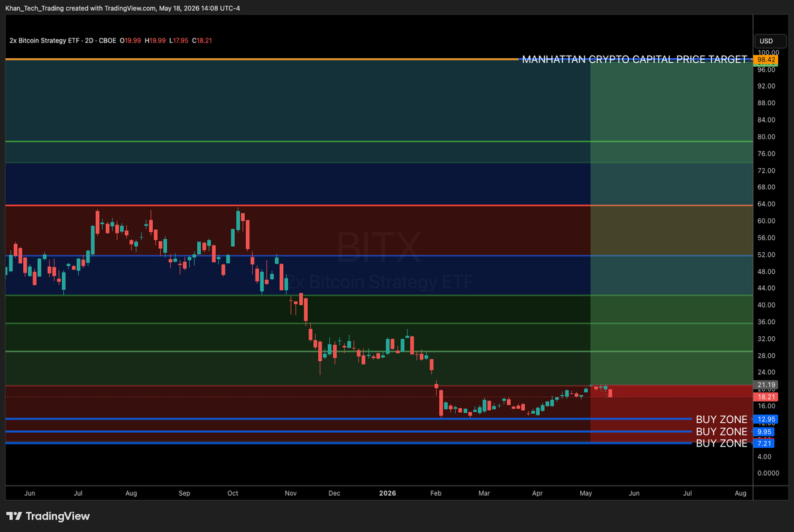Viewport: 794px width, 532px height.
Task: Click the 2026 year label on time axis
Action: 387,494
